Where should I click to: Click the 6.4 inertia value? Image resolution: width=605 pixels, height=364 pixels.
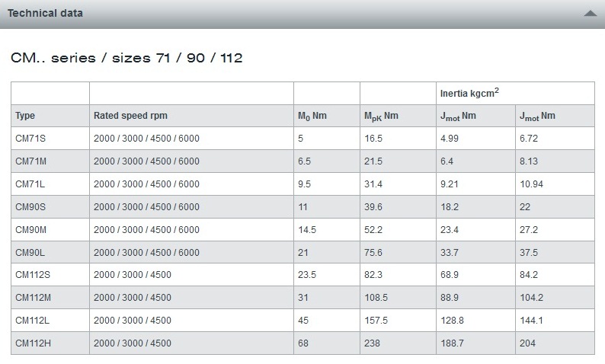tap(447, 161)
